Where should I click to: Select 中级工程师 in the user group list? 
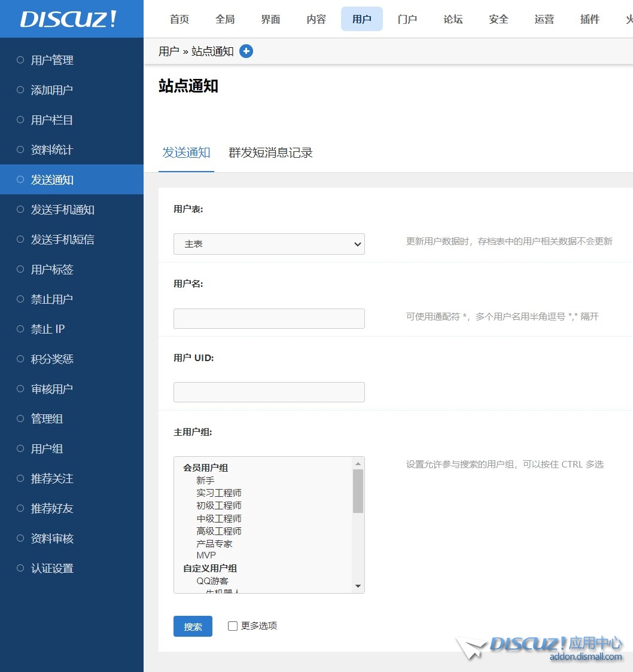219,518
